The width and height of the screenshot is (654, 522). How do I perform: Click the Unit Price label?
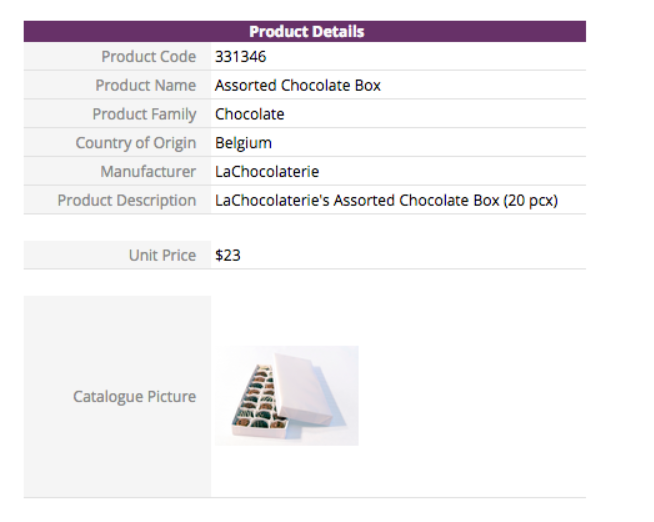click(x=162, y=256)
